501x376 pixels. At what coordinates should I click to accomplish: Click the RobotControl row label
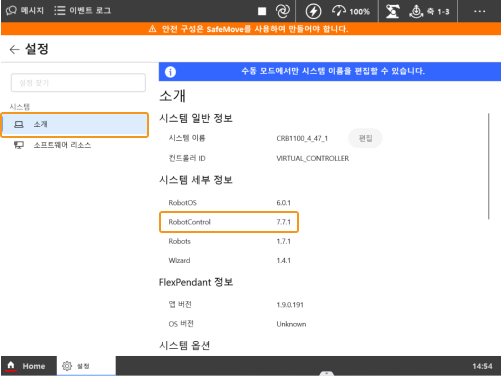[x=189, y=222]
